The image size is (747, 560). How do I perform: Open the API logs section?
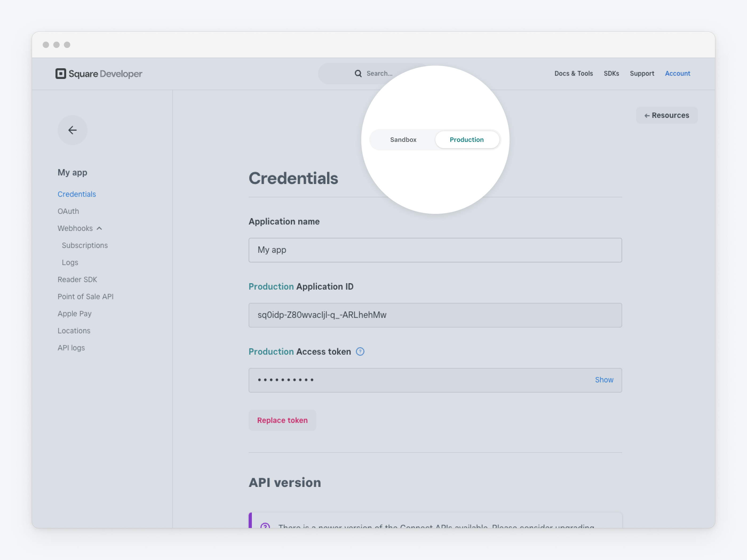pyautogui.click(x=71, y=348)
